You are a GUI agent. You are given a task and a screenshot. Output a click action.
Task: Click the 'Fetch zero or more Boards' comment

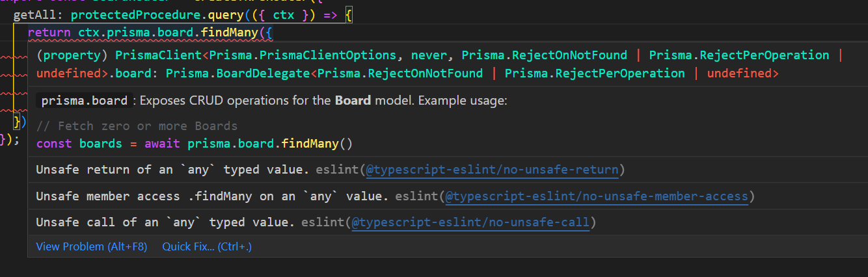[x=137, y=125]
